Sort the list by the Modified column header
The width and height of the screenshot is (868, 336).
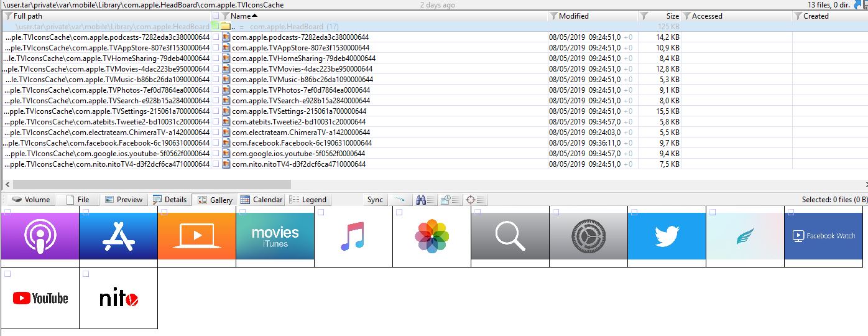(x=573, y=16)
